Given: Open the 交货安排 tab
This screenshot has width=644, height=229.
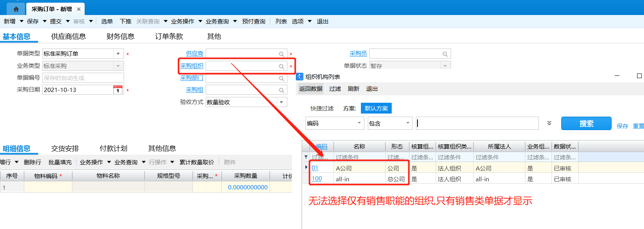Looking at the screenshot, I should pos(65,149).
